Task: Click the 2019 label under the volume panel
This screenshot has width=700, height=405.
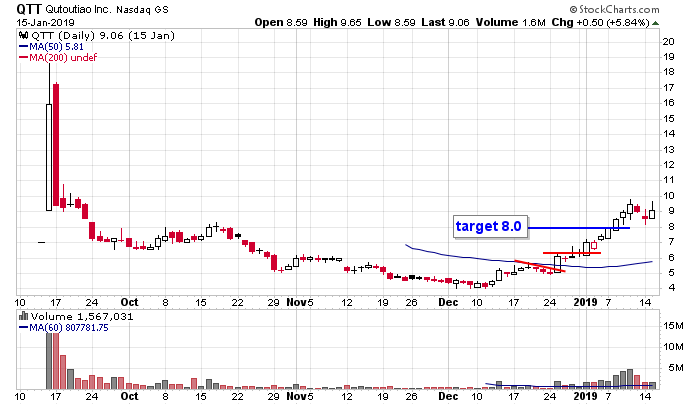Action: coord(585,396)
